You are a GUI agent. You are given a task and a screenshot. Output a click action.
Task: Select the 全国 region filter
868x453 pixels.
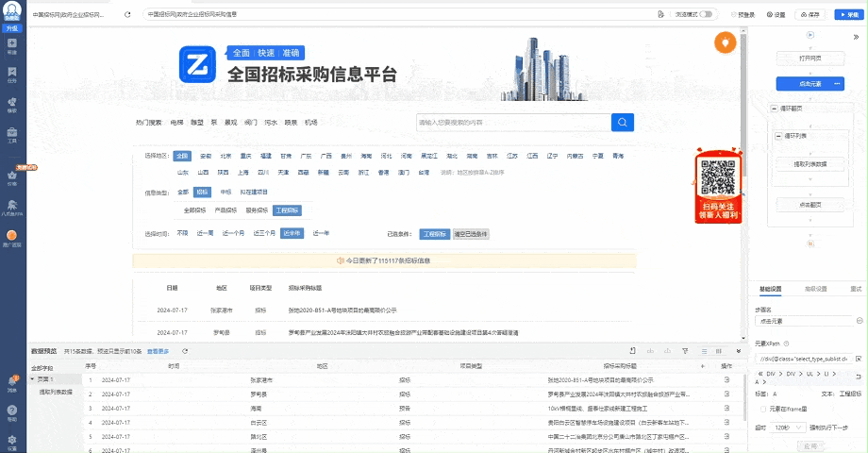click(182, 156)
